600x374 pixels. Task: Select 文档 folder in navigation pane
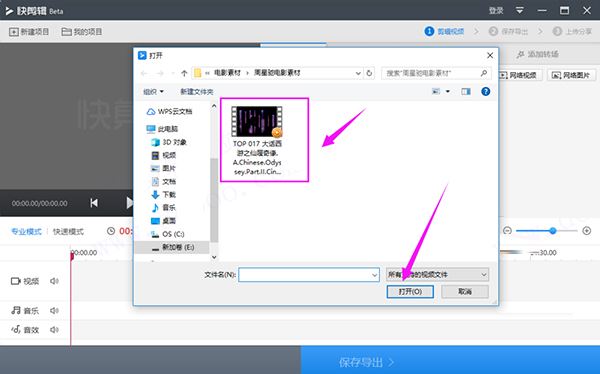[164, 181]
